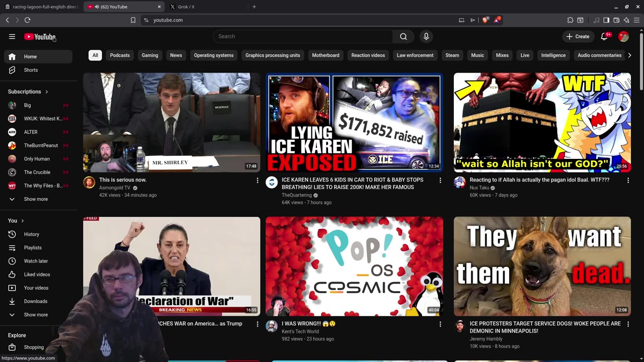644x362 pixels.
Task: Select the Reaction videos chip
Action: coord(368,55)
